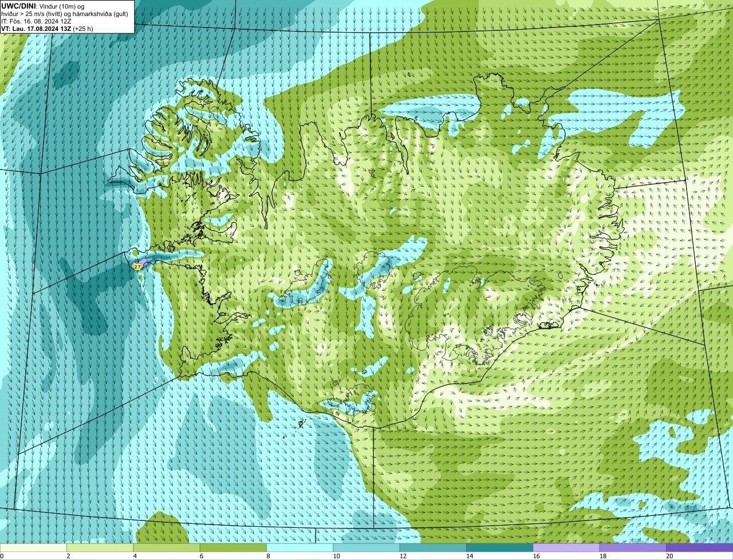
Task: Choose the 10–12 legend color segment
Action: (366, 547)
